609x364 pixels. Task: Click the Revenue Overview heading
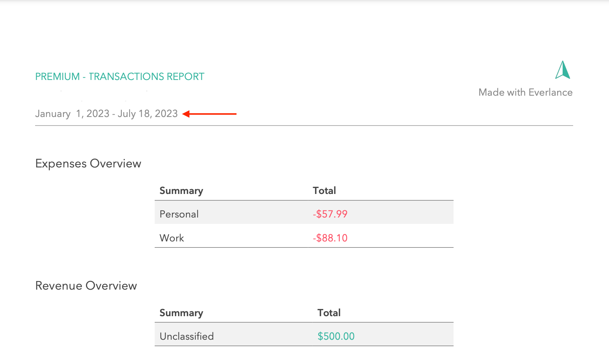pos(86,286)
